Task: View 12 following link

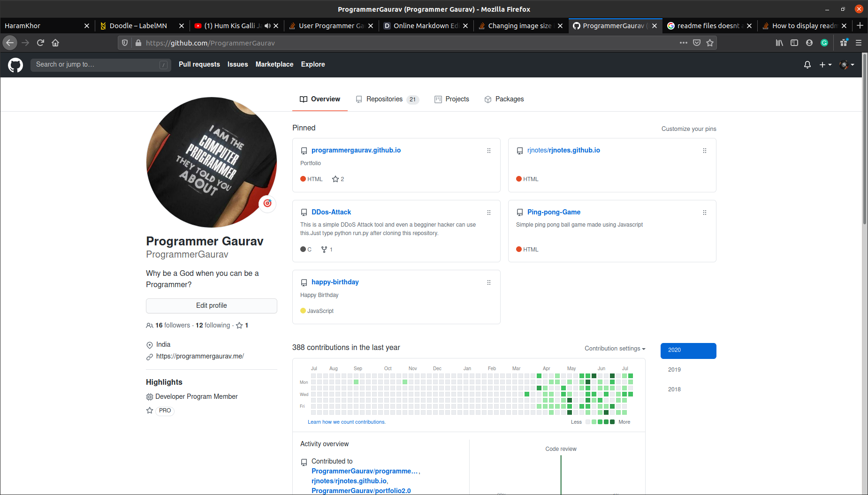Action: pos(213,325)
